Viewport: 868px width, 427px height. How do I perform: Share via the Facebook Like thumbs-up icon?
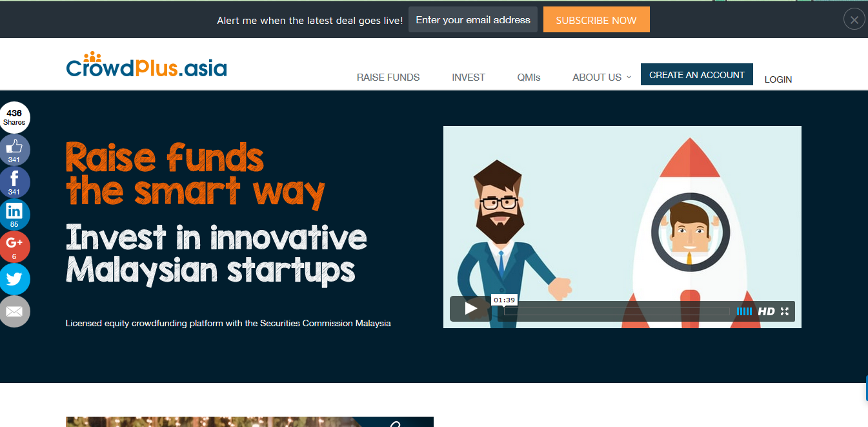[14, 150]
